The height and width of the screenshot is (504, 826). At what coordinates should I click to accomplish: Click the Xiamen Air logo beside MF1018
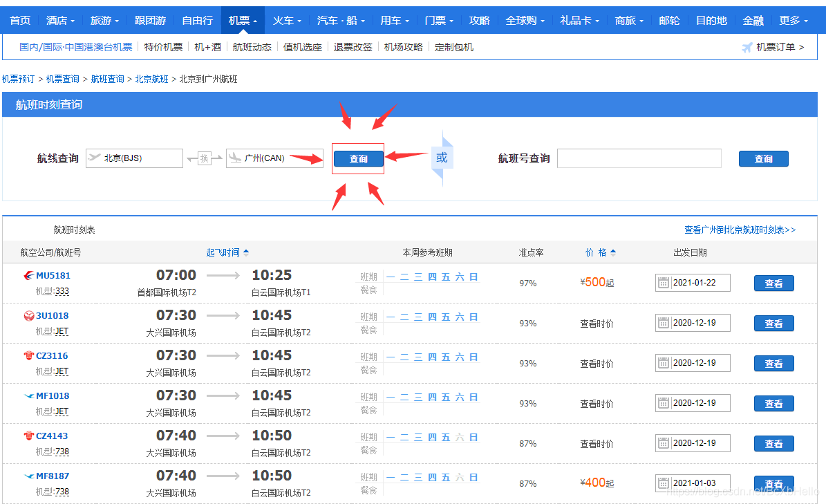click(x=29, y=395)
